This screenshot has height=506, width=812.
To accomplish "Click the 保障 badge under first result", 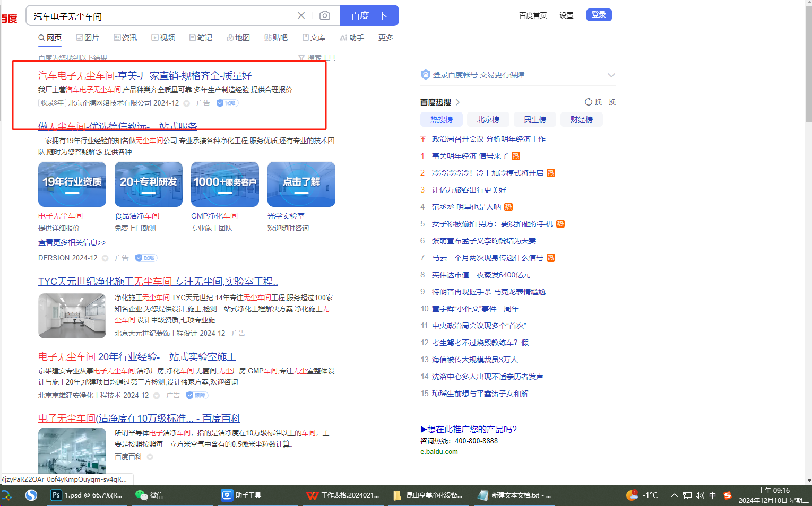I will pos(227,103).
